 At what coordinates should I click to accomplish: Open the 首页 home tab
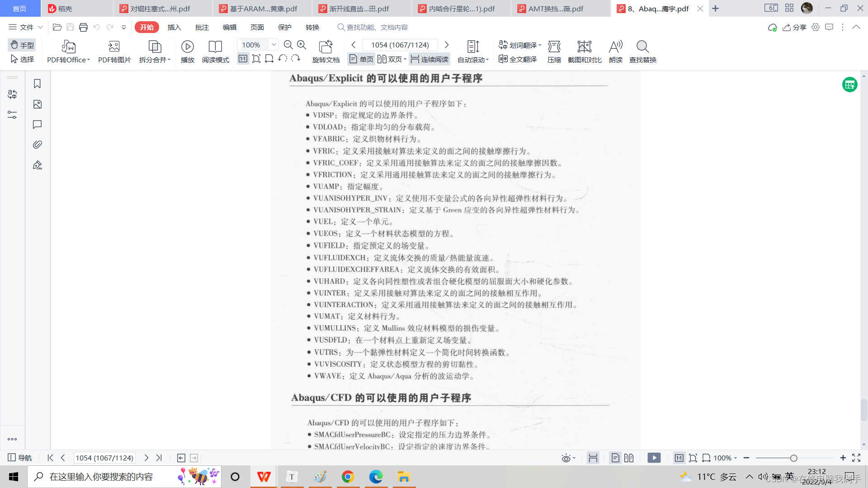(x=19, y=9)
